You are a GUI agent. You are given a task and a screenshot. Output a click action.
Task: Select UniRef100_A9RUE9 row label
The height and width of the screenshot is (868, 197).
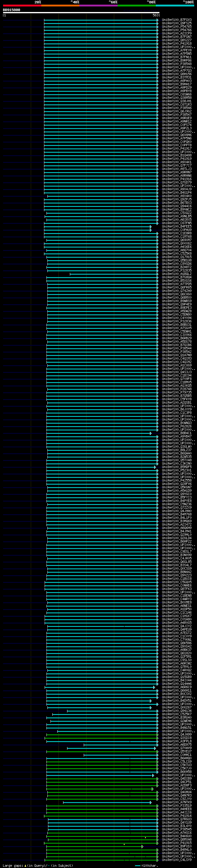click(x=176, y=118)
